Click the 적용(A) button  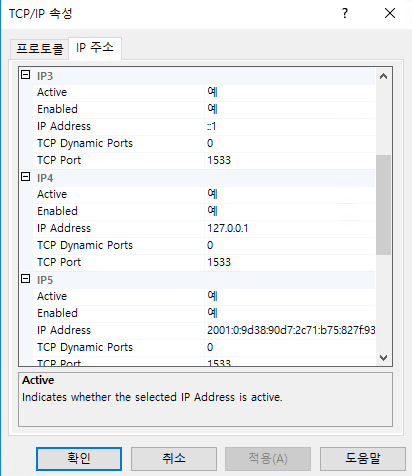[268, 459]
